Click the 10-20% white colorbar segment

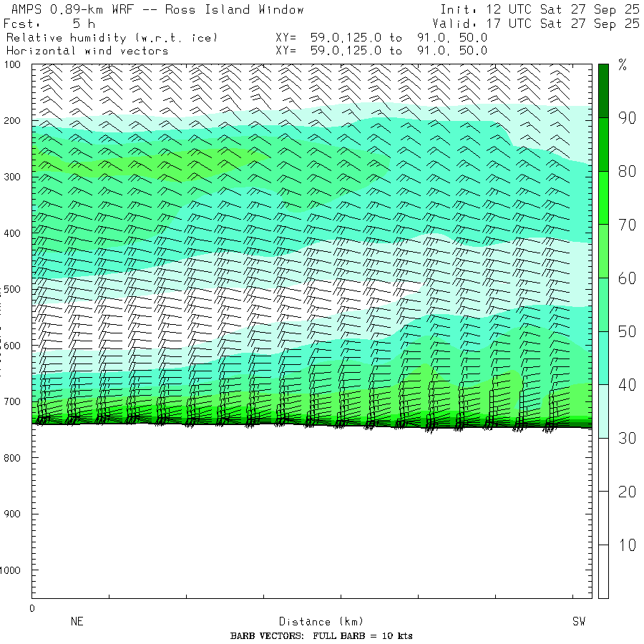(x=603, y=518)
